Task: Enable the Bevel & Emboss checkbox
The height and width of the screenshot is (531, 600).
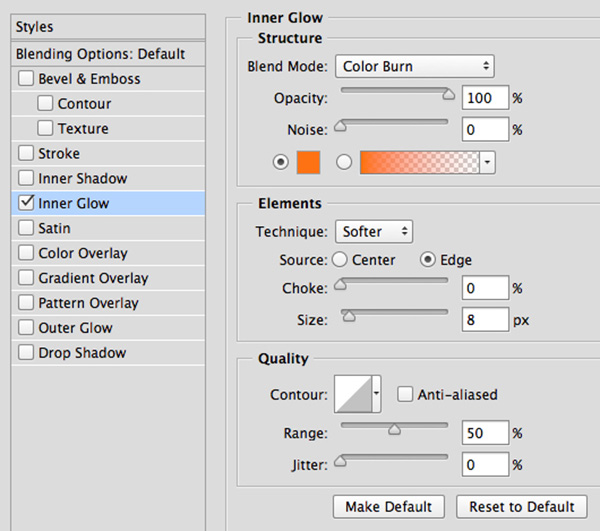Action: pyautogui.click(x=25, y=79)
